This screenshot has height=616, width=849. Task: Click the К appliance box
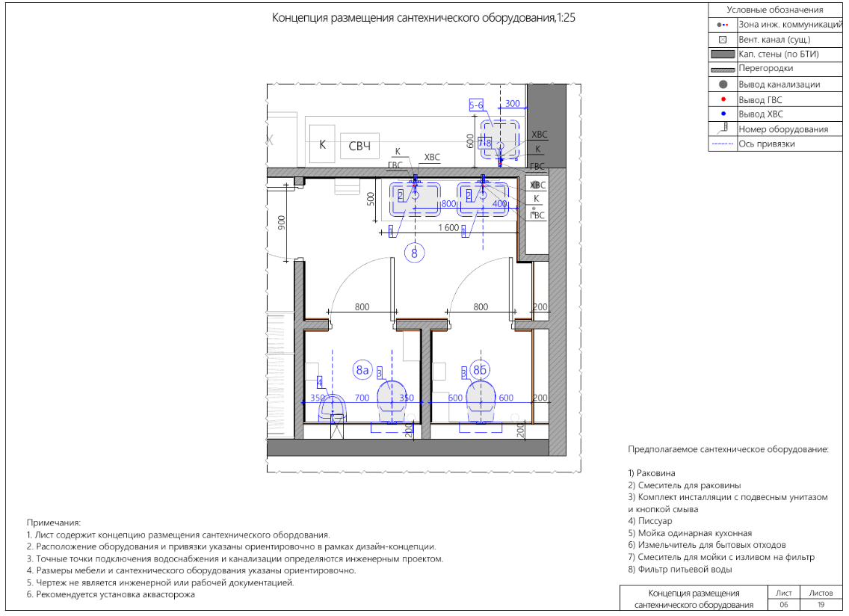[x=323, y=144]
